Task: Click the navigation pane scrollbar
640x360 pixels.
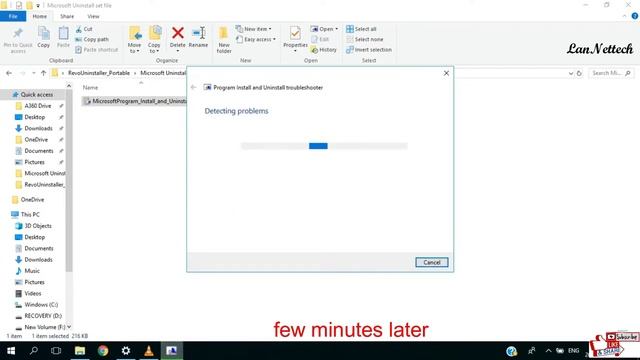Action: 69,180
